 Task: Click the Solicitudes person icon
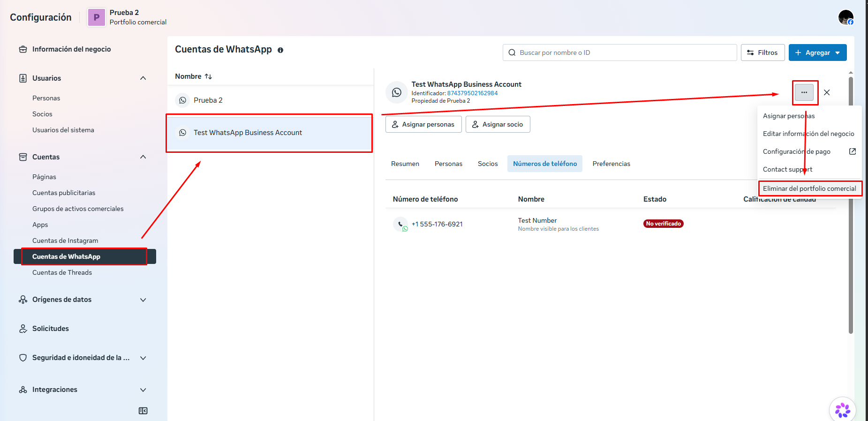point(23,329)
